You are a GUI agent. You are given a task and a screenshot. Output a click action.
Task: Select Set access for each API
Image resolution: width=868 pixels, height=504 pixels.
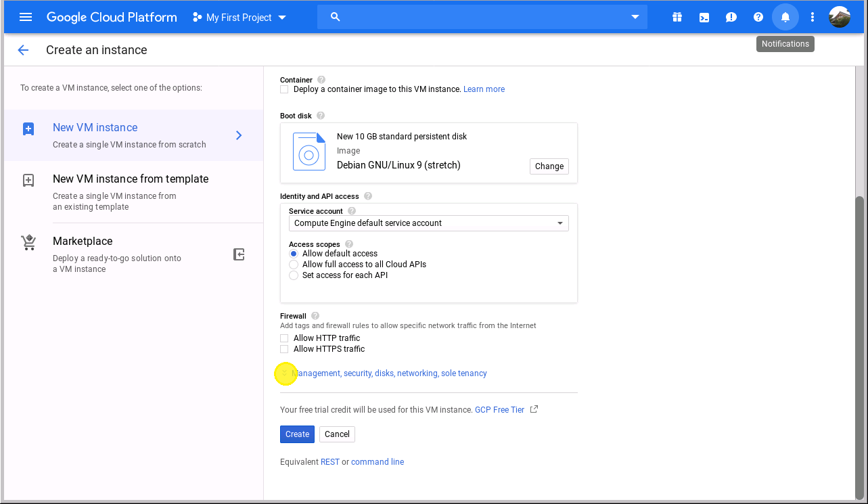pos(294,275)
